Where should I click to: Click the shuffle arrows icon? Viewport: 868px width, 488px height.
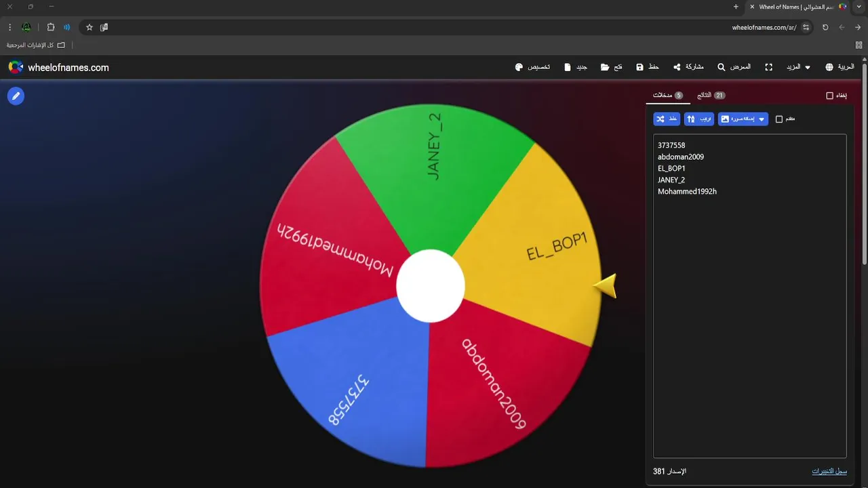pyautogui.click(x=660, y=119)
